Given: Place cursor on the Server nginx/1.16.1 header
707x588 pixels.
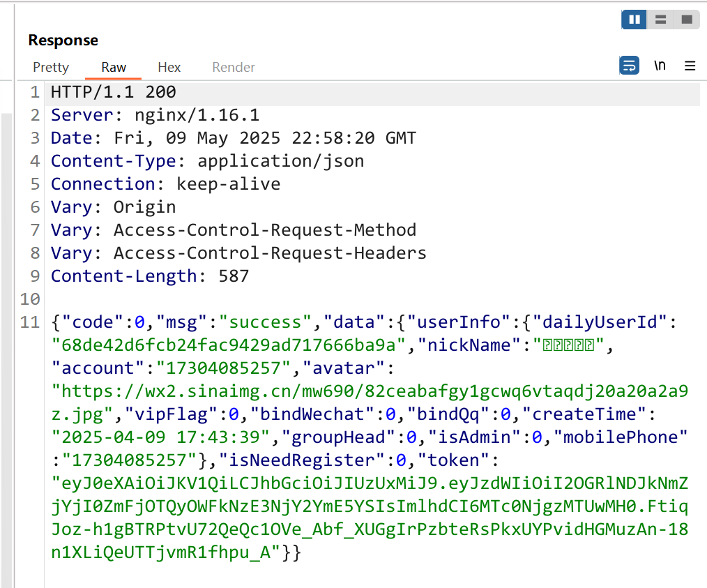Looking at the screenshot, I should tap(155, 115).
